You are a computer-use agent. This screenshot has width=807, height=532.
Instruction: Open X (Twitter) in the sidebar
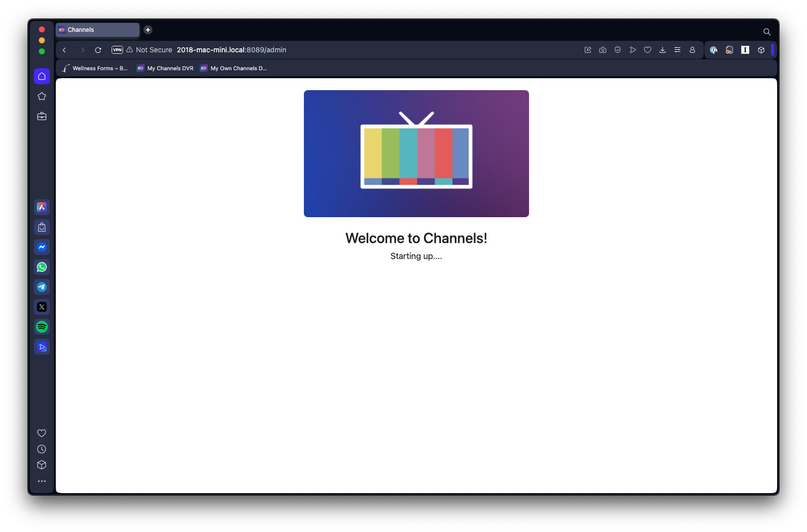(42, 307)
